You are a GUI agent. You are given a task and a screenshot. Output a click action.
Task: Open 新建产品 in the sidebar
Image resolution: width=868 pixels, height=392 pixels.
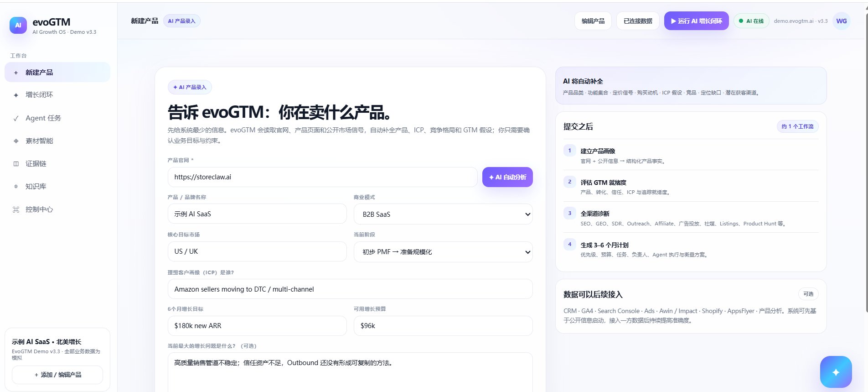point(57,72)
